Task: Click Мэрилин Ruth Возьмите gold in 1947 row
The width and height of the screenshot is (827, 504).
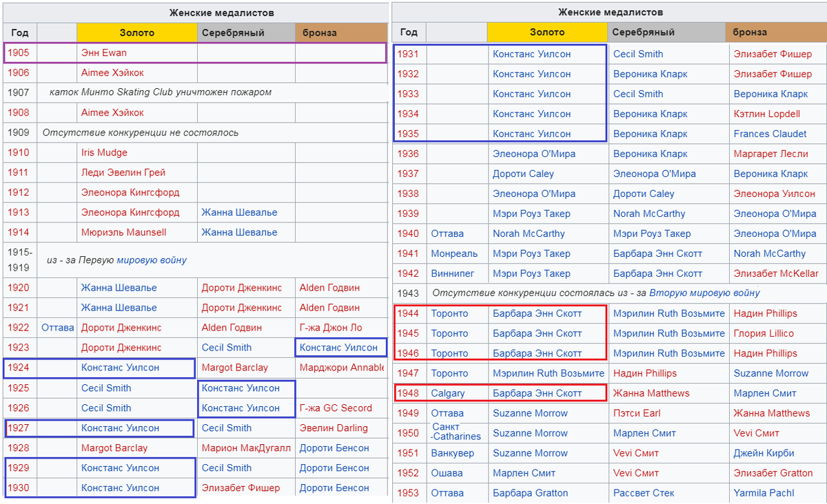Action: [x=549, y=373]
